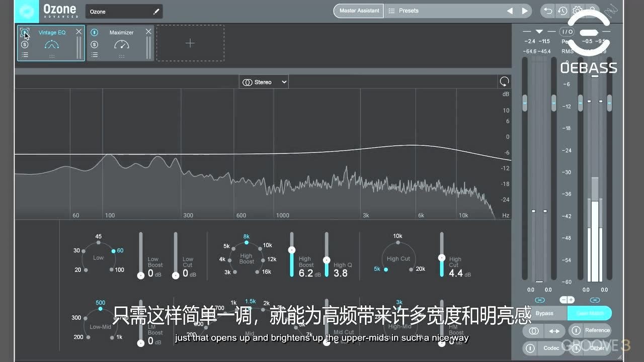Toggle stereo sum to mono icon

pos(534,331)
